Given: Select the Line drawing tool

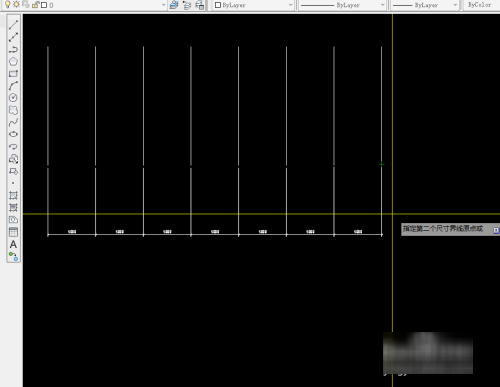Looking at the screenshot, I should tap(13, 25).
